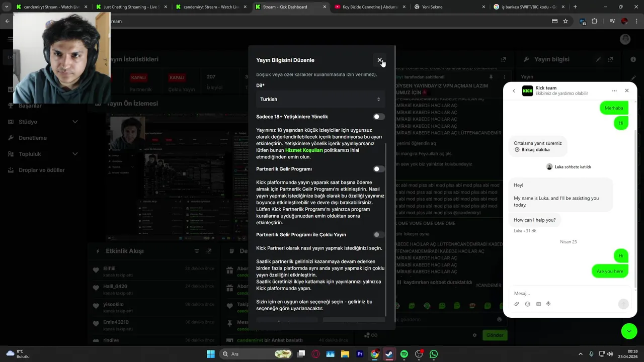Toggle Partnerlik Gelir Programı ile Çoklu Yayın
The height and width of the screenshot is (362, 644).
379,235
